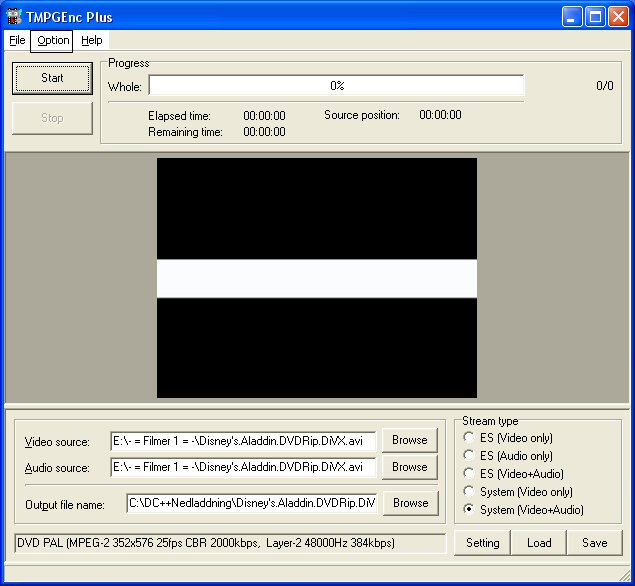The height and width of the screenshot is (586, 635).
Task: Browse for the Video source file
Action: [x=410, y=440]
